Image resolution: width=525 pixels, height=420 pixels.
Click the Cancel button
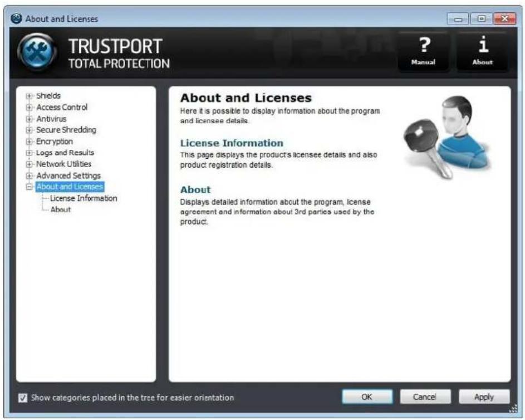pyautogui.click(x=425, y=397)
